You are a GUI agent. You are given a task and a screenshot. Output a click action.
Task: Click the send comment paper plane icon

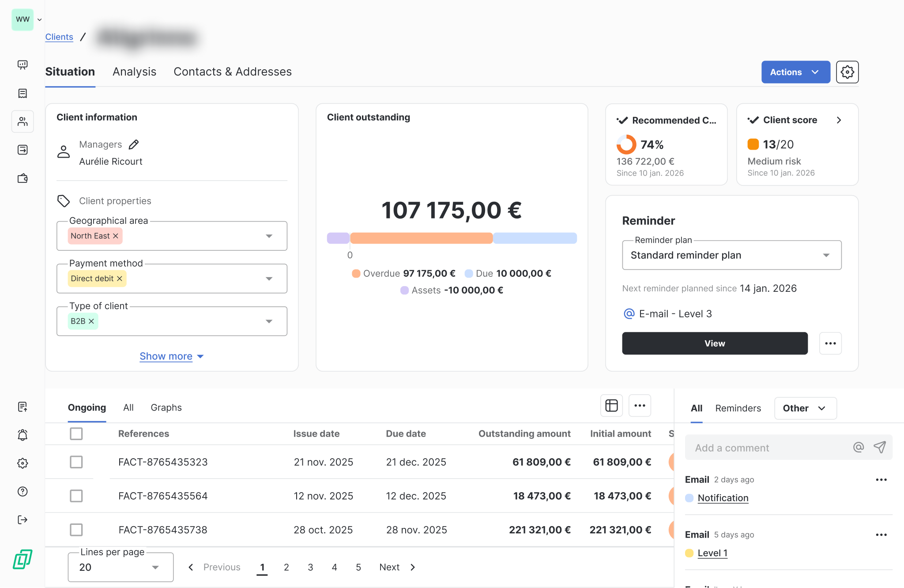pos(880,447)
